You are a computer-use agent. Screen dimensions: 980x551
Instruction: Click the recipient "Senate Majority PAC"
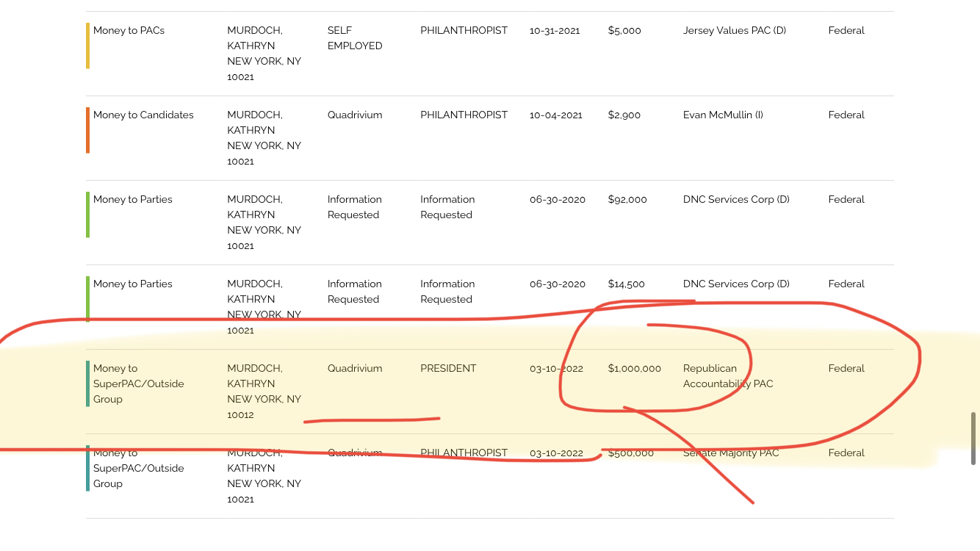pos(731,453)
